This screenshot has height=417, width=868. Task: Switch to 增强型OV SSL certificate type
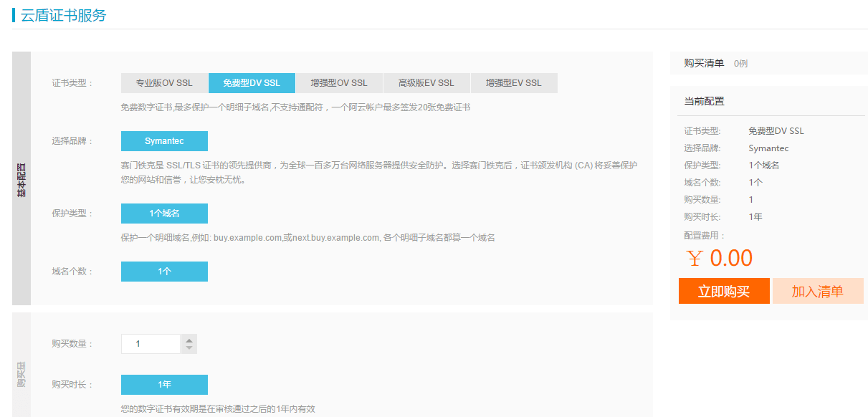339,83
